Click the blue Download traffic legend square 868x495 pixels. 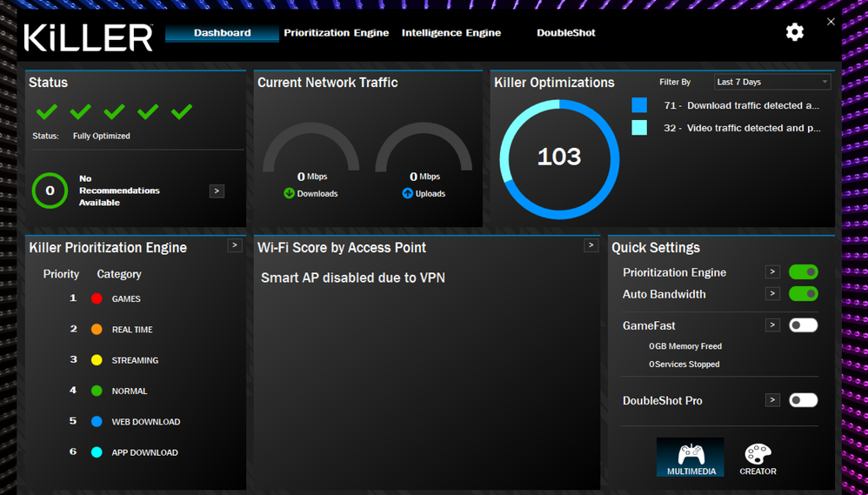[x=639, y=105]
